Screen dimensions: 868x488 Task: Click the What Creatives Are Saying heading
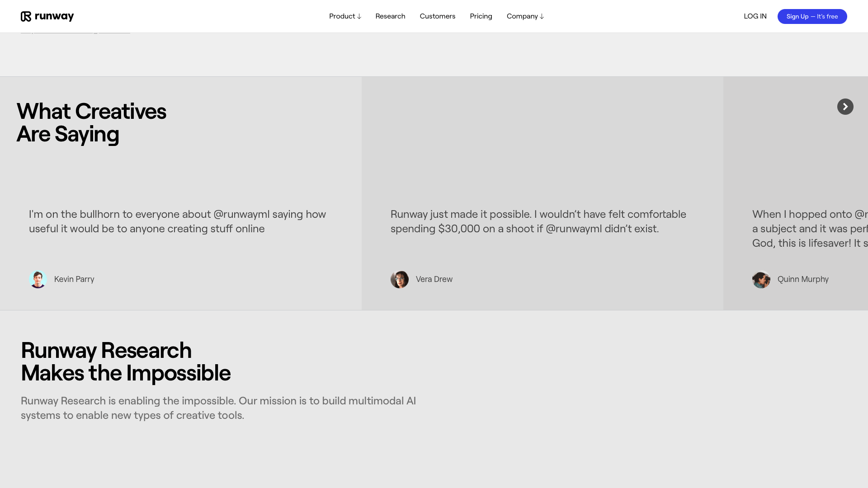point(91,122)
